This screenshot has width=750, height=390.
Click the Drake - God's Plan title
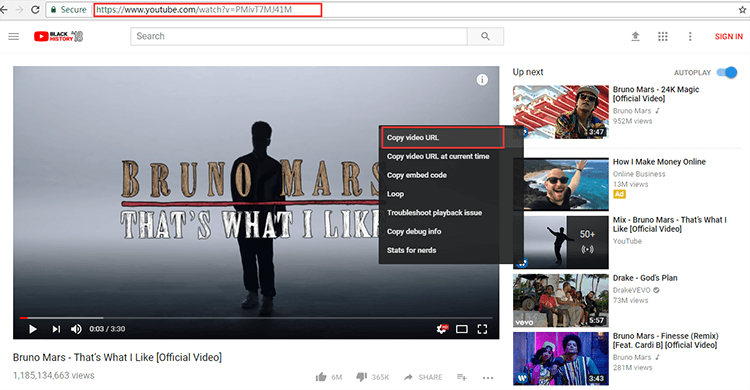(x=645, y=278)
